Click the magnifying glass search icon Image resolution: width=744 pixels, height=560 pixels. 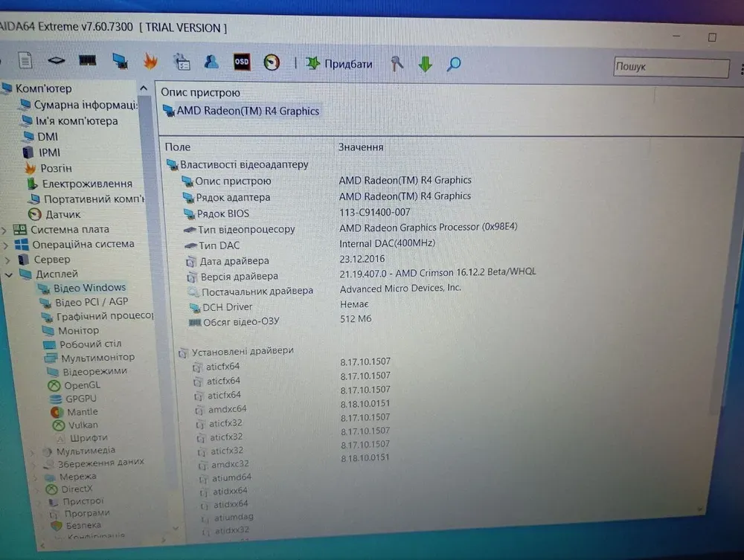click(x=454, y=65)
